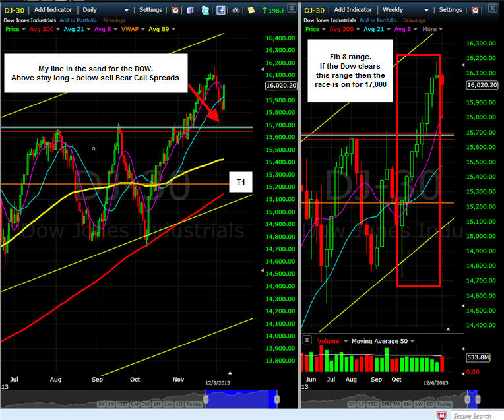Expand Avg 8 dropdown in Weekly chart
504x420 pixels.
click(416, 29)
